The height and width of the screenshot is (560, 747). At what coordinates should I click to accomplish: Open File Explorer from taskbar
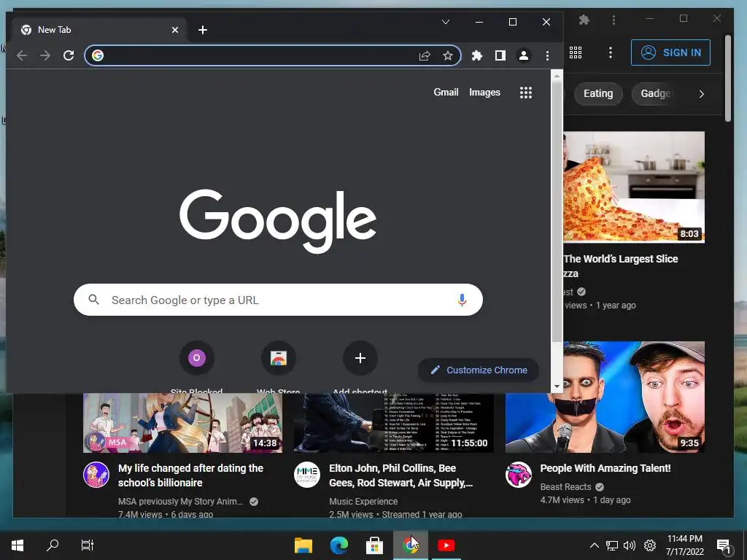[x=303, y=545]
